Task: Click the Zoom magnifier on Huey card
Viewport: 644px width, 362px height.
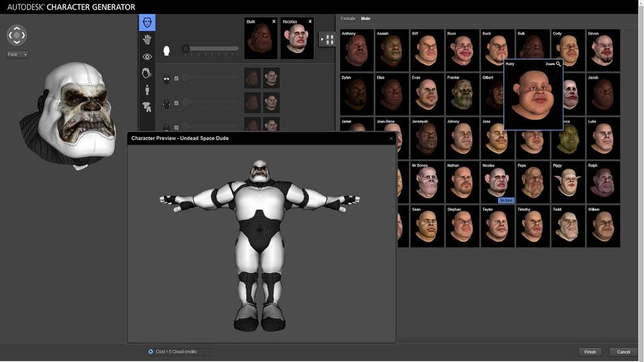Action: (x=558, y=64)
